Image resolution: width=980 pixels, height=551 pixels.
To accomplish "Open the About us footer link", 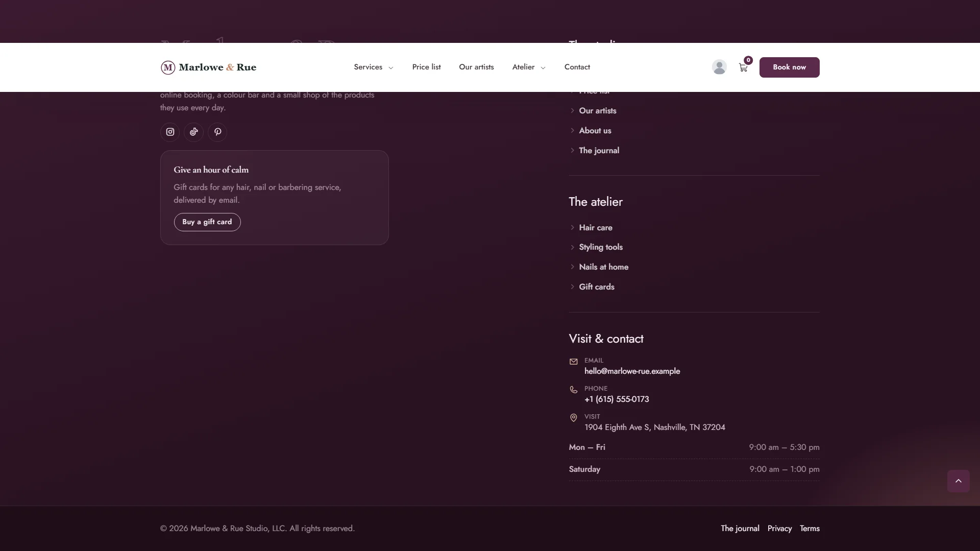I will [595, 131].
